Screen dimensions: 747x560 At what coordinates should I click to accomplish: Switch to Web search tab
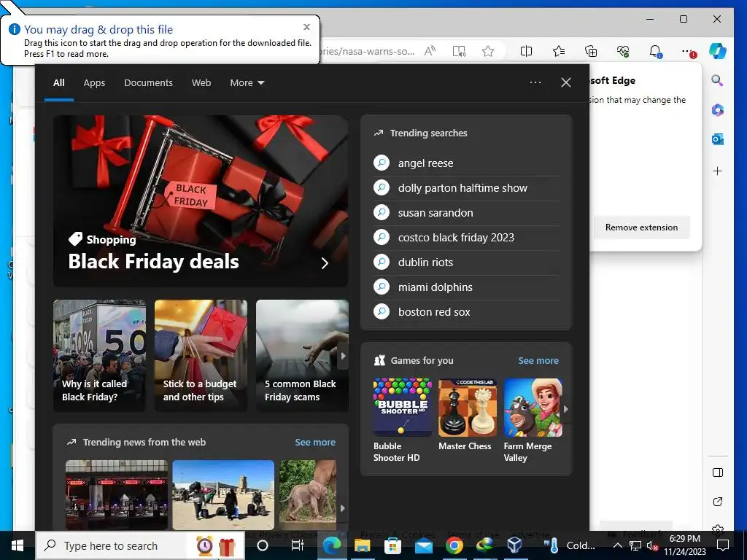[201, 83]
